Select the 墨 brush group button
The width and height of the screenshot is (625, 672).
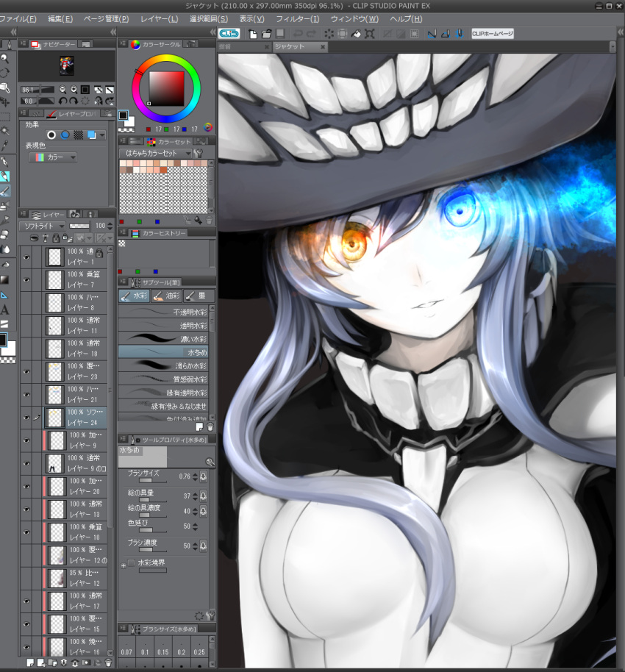pyautogui.click(x=199, y=296)
